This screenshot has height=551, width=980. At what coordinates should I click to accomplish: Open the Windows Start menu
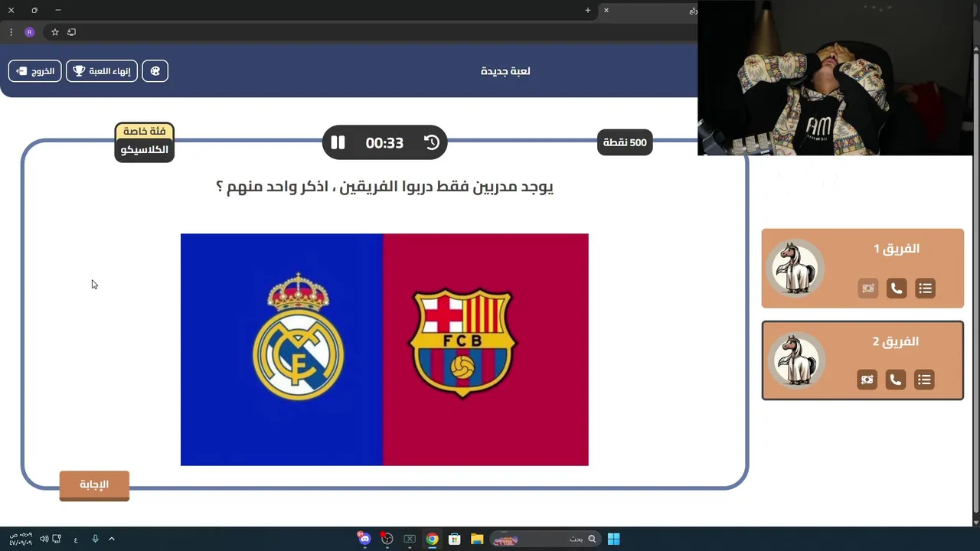(x=613, y=539)
